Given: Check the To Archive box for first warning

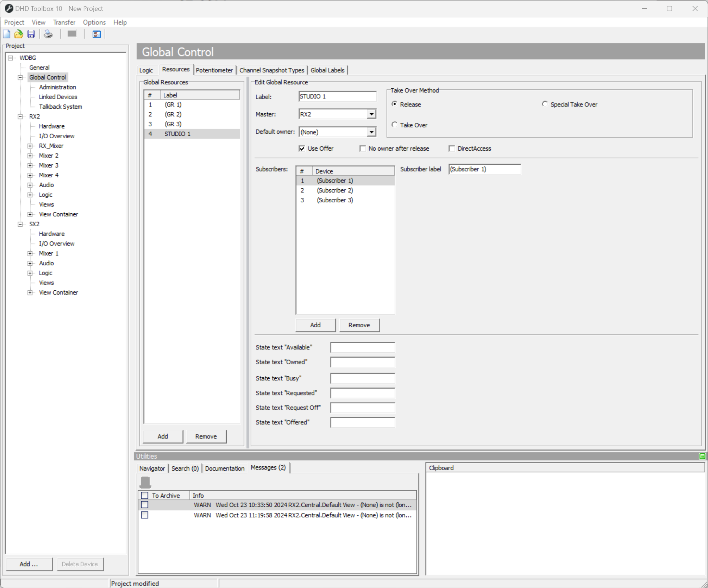Looking at the screenshot, I should pyautogui.click(x=145, y=505).
